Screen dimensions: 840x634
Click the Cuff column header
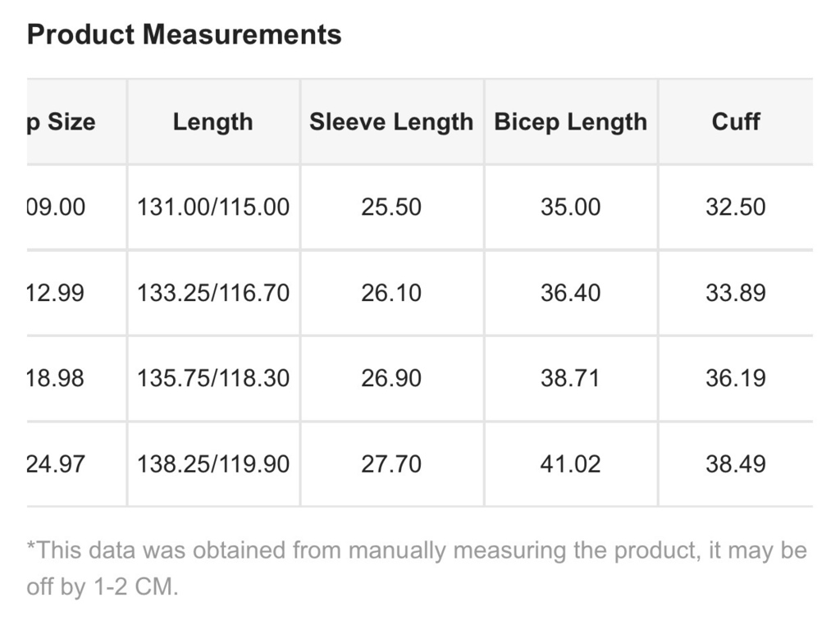(x=736, y=121)
